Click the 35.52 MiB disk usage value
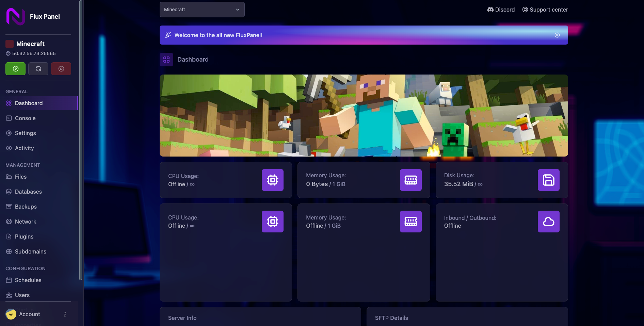 click(458, 184)
